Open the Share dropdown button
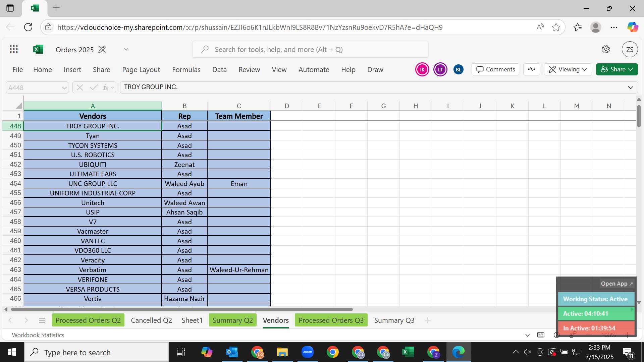The height and width of the screenshot is (362, 644). click(617, 69)
